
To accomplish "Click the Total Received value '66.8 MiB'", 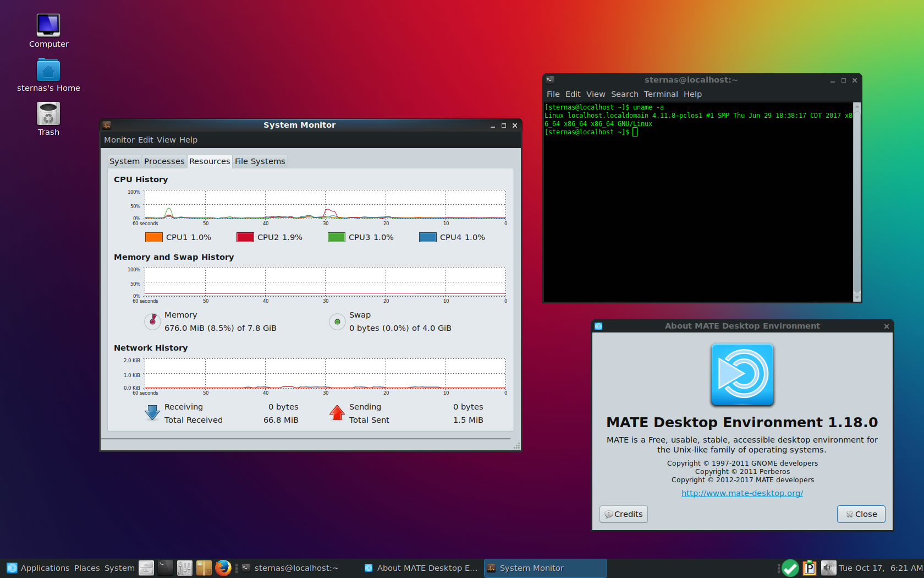I will tap(281, 420).
